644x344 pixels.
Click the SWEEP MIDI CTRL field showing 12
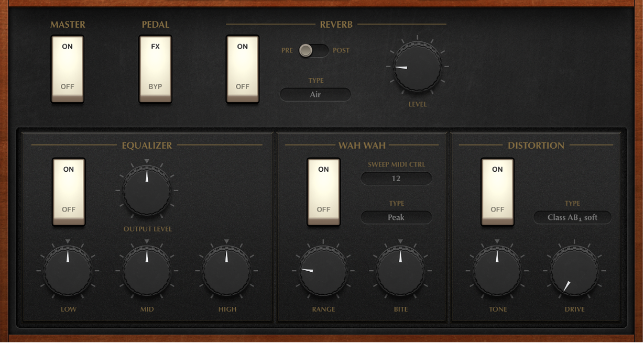(396, 179)
